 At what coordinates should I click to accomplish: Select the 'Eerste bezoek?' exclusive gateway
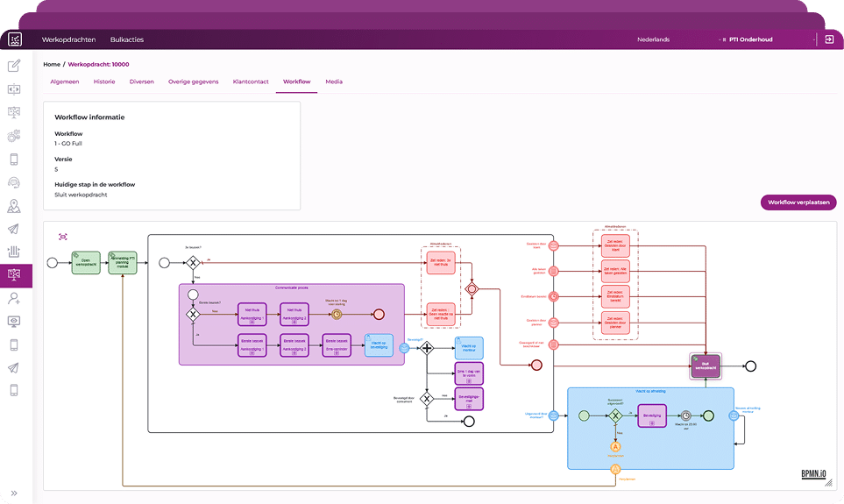click(193, 315)
